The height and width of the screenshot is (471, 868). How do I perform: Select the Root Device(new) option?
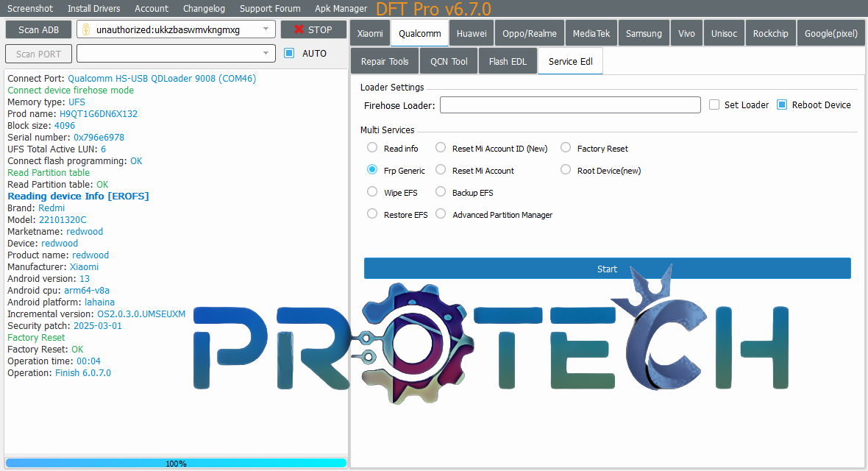coord(565,169)
